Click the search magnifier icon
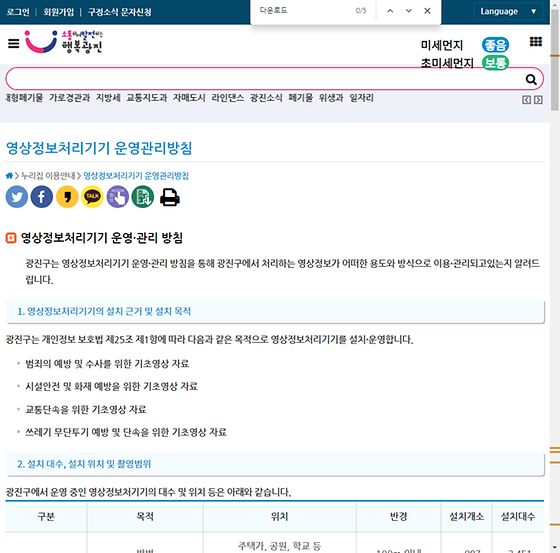 point(531,79)
